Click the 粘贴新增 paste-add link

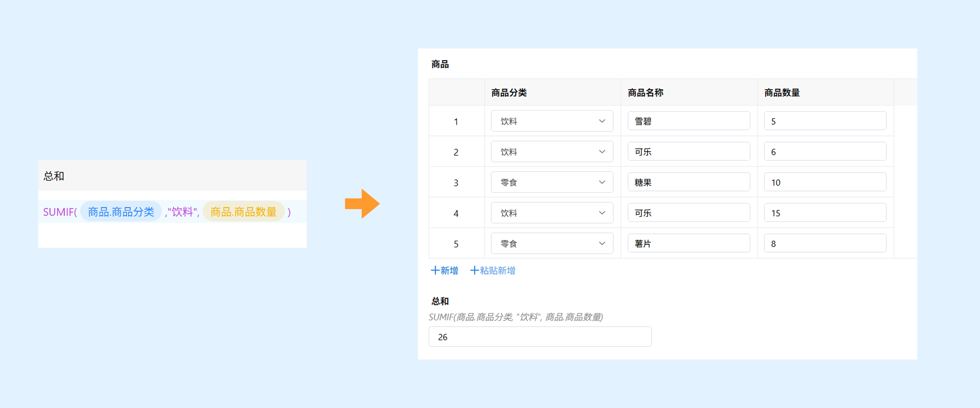[493, 270]
